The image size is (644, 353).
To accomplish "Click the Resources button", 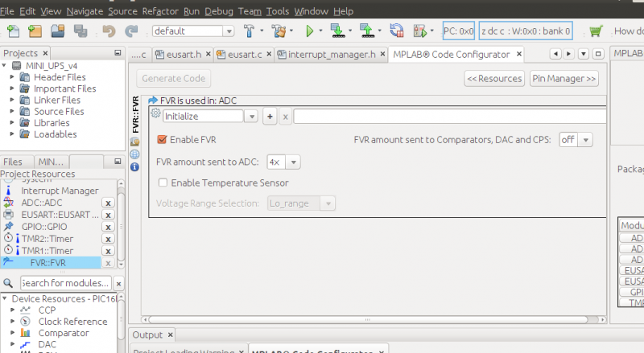I will coord(494,79).
